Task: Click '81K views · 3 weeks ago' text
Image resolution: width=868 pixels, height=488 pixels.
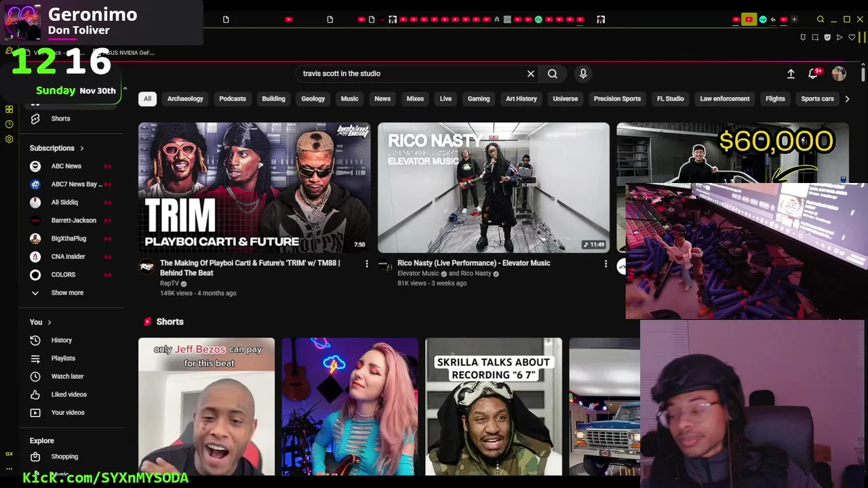Action: tap(432, 283)
